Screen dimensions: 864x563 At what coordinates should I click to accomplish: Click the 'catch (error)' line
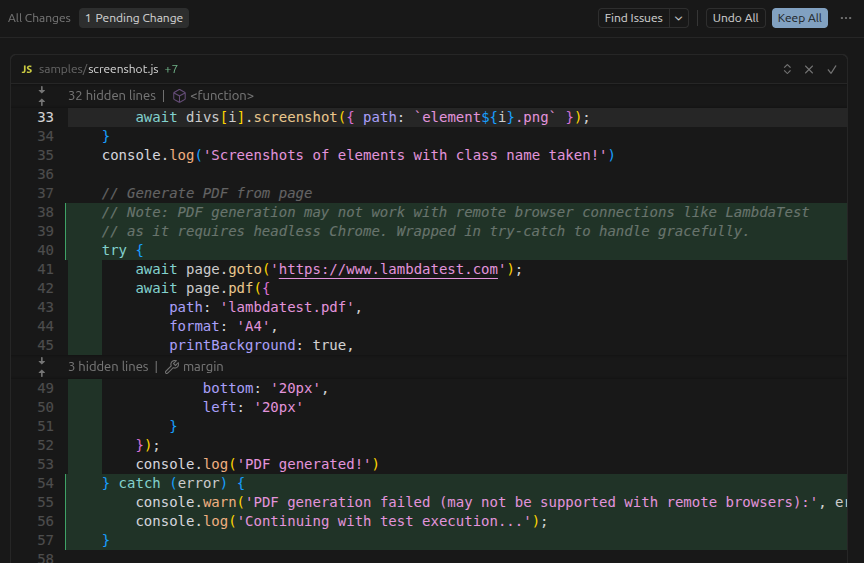pos(173,484)
